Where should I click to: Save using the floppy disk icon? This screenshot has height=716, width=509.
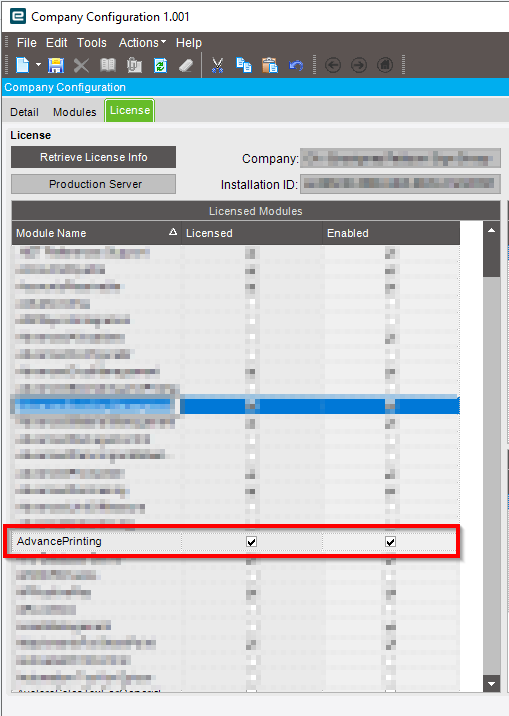[56, 65]
